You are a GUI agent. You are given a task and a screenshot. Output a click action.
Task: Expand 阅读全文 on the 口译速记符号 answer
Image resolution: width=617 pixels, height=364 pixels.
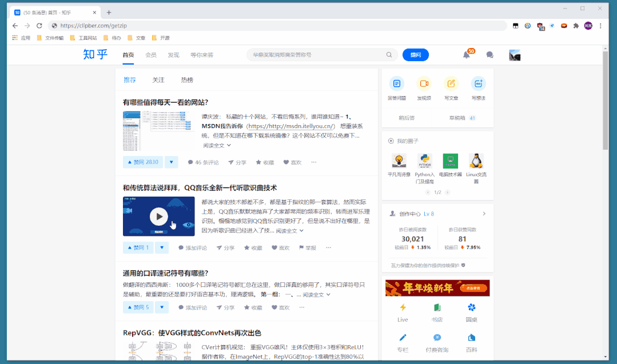click(x=316, y=295)
